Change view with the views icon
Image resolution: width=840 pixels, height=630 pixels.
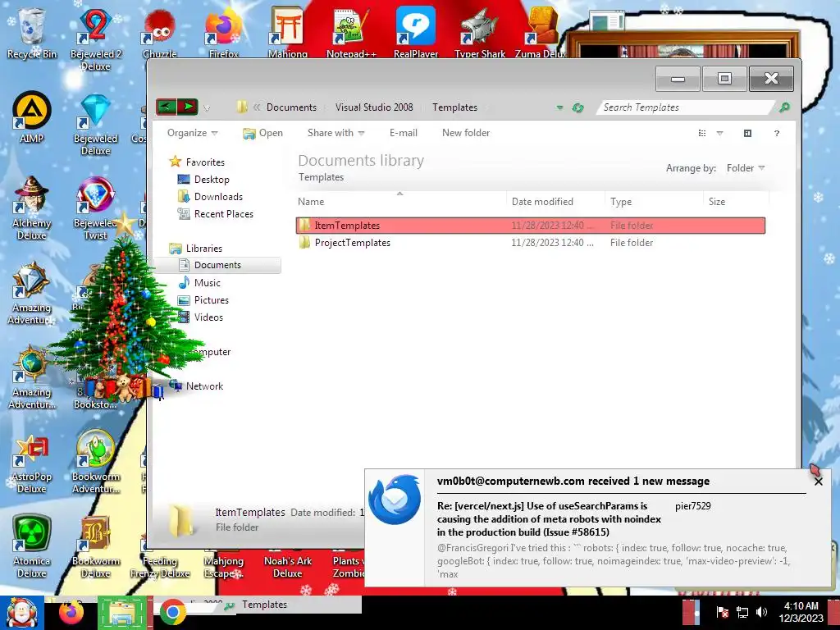702,134
